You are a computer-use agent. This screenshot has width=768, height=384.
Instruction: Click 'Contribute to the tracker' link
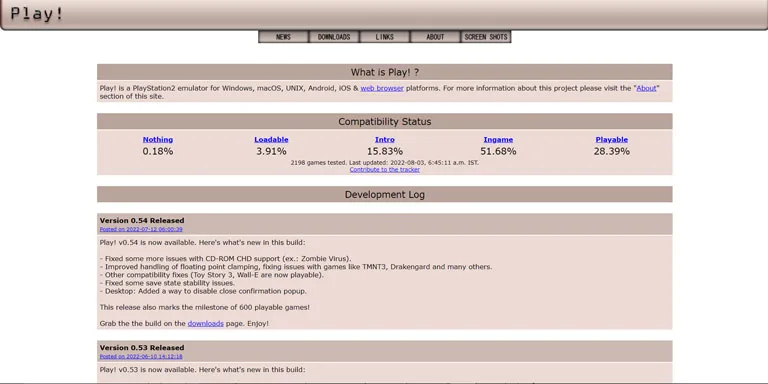click(x=384, y=169)
